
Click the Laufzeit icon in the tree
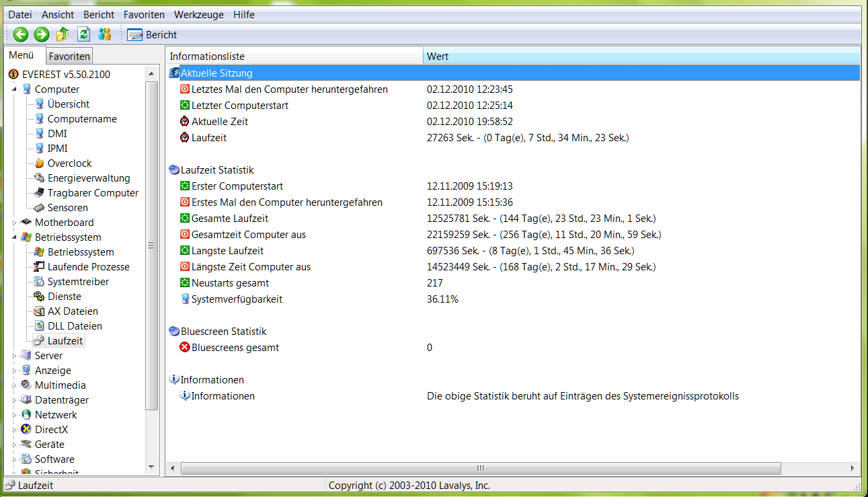40,341
